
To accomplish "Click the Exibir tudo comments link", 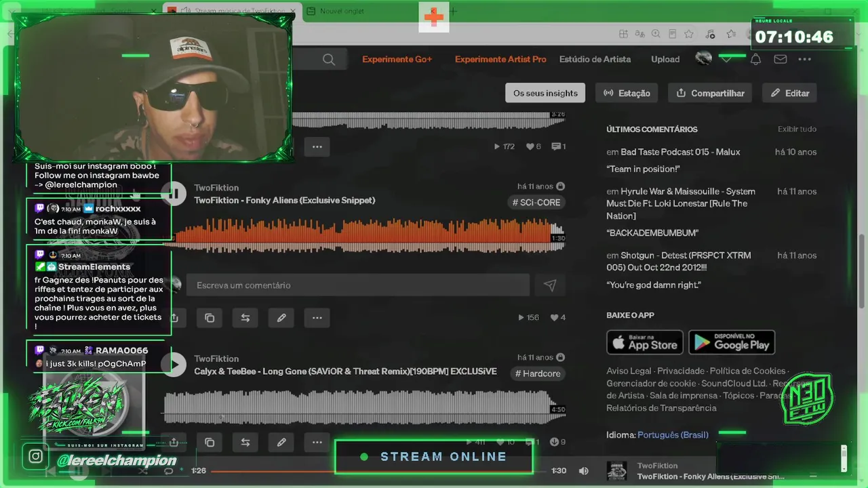I will (797, 129).
